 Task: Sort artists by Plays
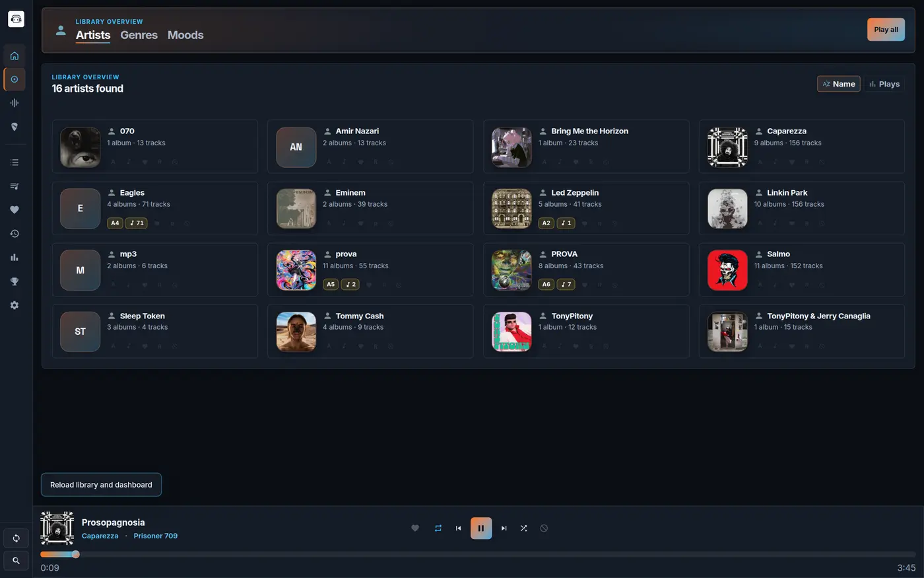[x=884, y=84]
